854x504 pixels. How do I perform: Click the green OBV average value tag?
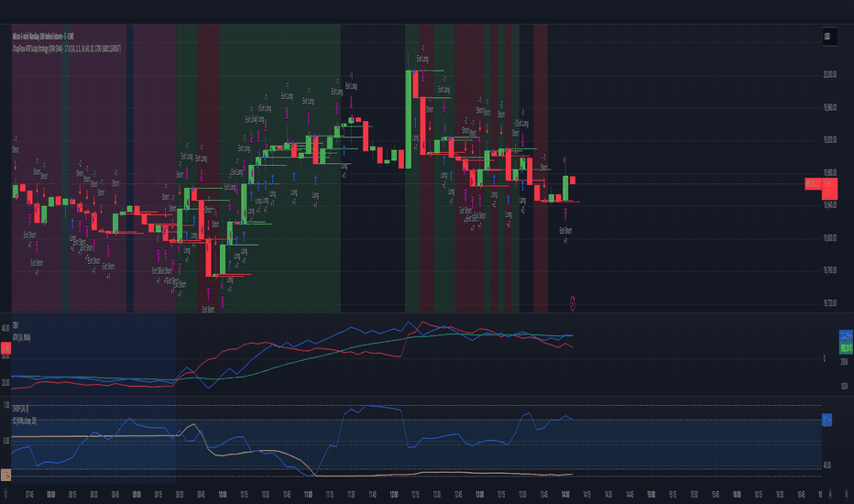click(x=846, y=347)
